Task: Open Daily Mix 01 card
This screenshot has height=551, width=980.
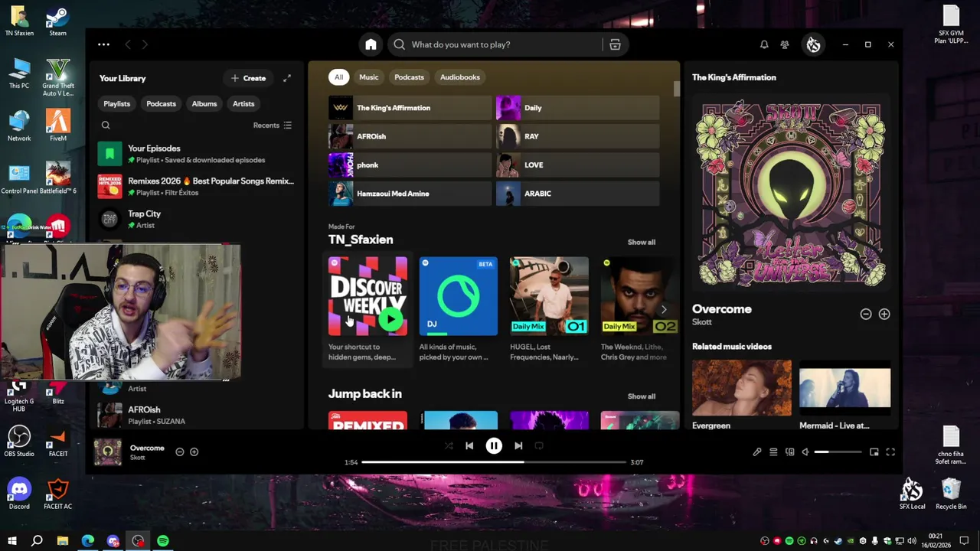Action: (549, 310)
